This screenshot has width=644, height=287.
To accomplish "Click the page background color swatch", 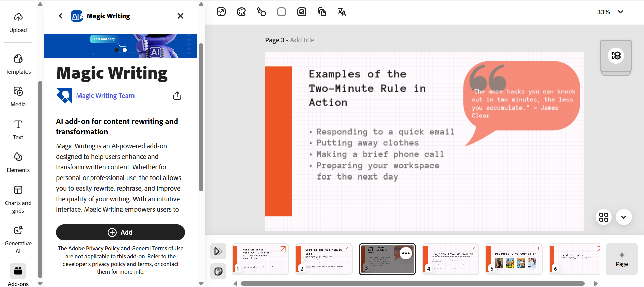I will (x=281, y=12).
